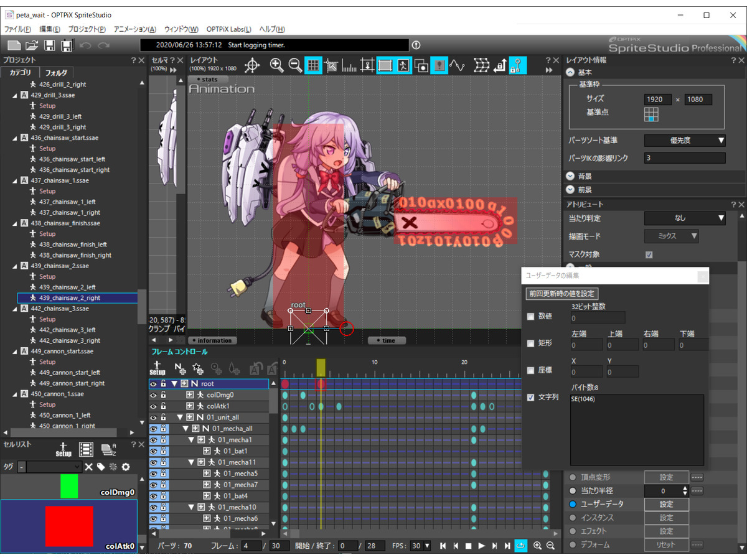Click the 設定 button for ユーザーデータ
747x560 pixels.
(667, 504)
